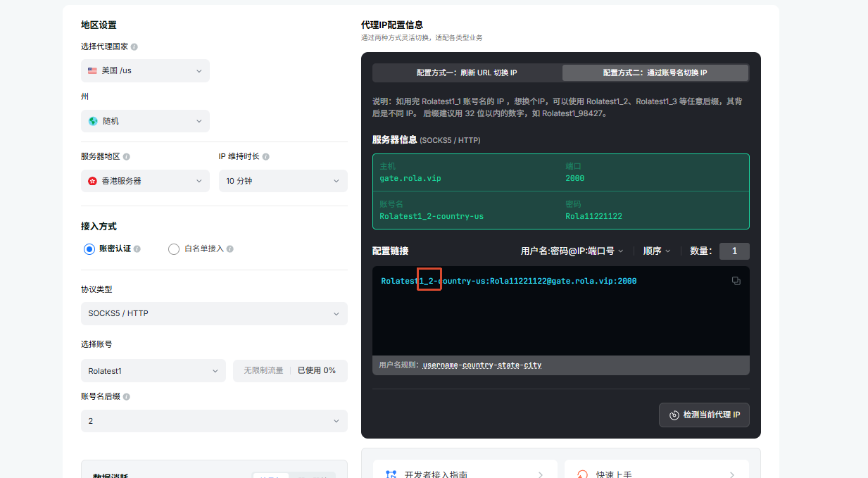Click the arrow on the 开发者接入指南 card

tap(541, 474)
